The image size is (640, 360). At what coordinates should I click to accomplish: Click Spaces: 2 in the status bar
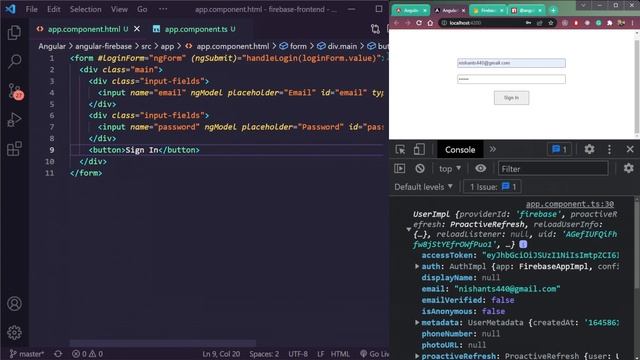coord(264,354)
